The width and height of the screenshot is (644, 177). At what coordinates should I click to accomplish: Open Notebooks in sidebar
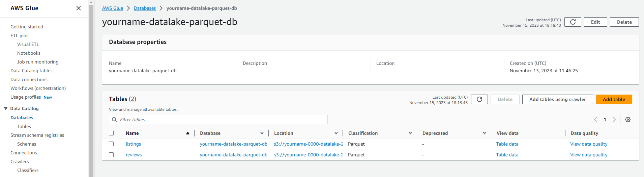pyautogui.click(x=29, y=53)
